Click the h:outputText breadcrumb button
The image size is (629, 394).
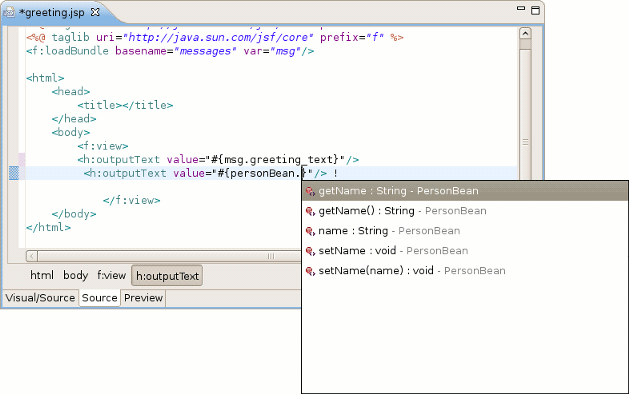click(x=167, y=276)
